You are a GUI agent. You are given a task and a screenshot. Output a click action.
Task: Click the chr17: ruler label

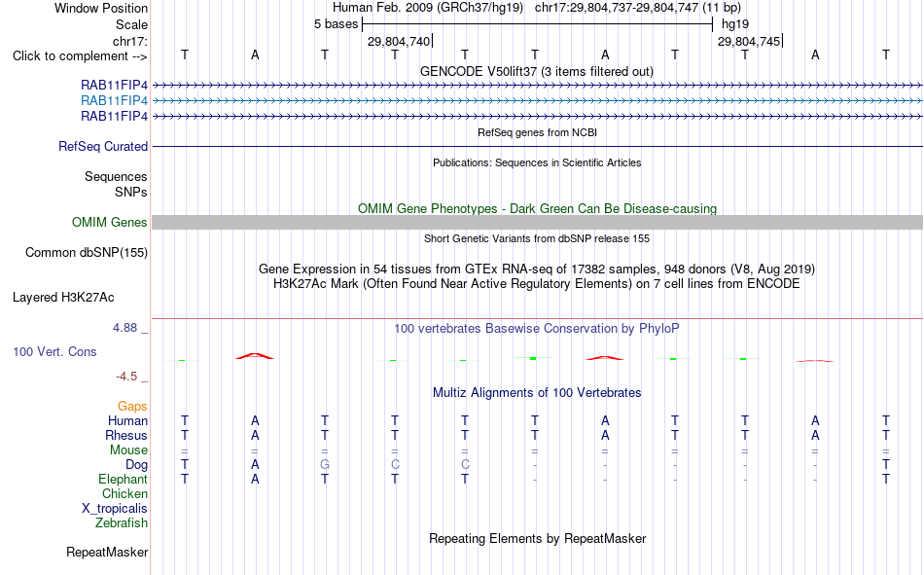(x=129, y=41)
